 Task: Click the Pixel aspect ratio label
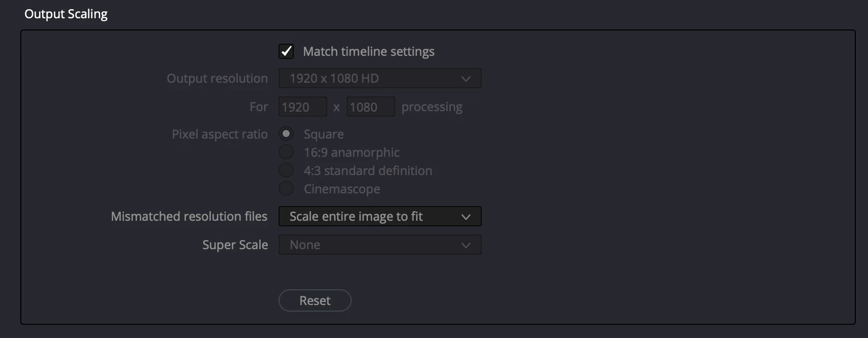[220, 134]
